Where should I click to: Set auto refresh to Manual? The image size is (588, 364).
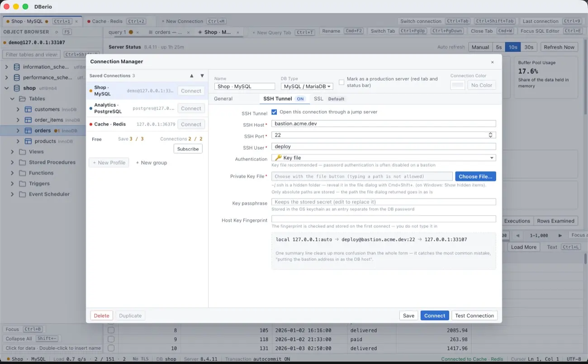click(480, 47)
